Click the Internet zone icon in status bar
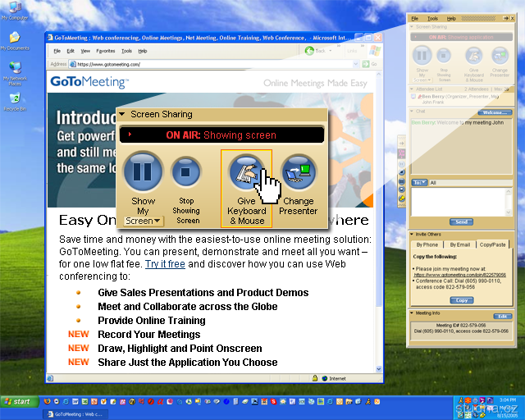The image size is (525, 420). pos(325,378)
